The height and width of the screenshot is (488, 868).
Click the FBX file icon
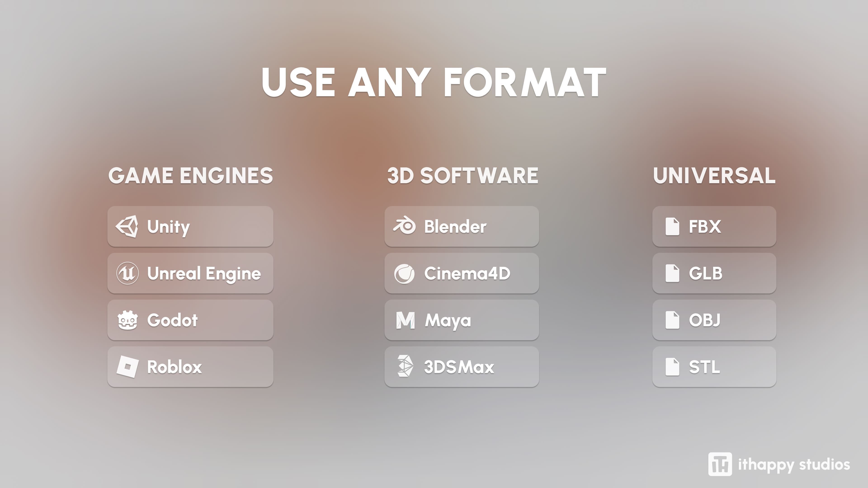[x=672, y=226]
